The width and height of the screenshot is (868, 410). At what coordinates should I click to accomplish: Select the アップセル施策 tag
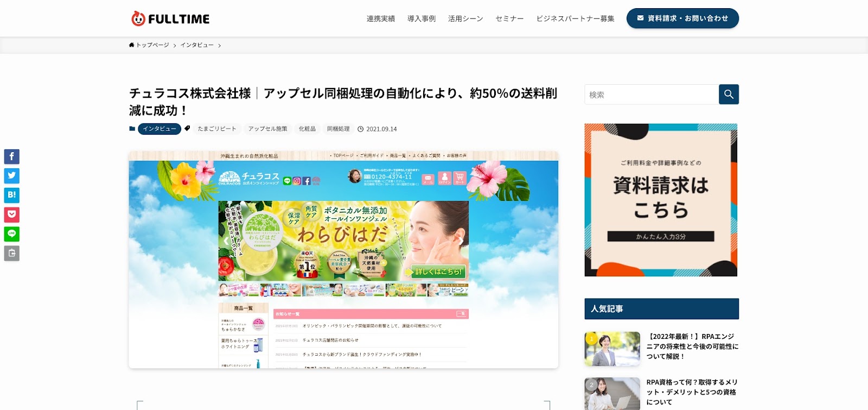(268, 129)
